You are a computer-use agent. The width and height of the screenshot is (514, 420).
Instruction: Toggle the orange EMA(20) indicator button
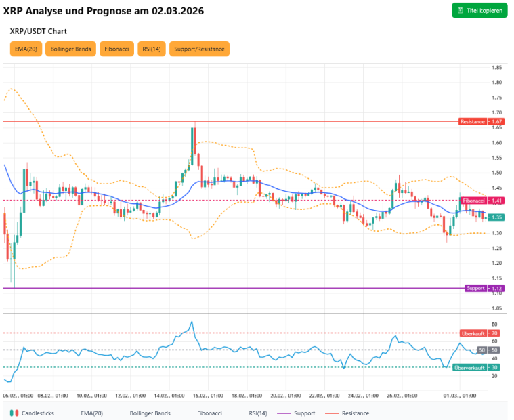pos(25,49)
